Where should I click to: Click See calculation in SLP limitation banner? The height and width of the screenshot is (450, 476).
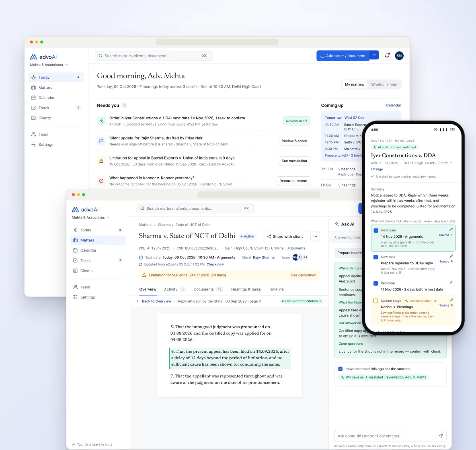click(304, 275)
